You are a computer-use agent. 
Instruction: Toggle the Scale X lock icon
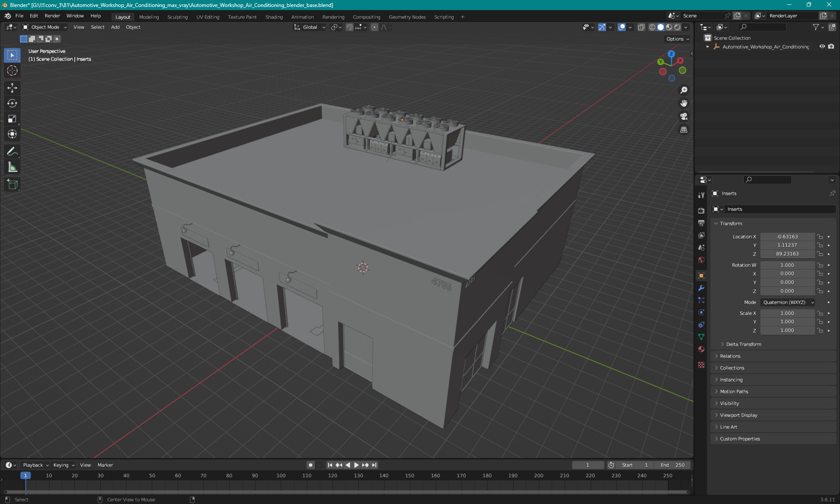click(x=820, y=313)
